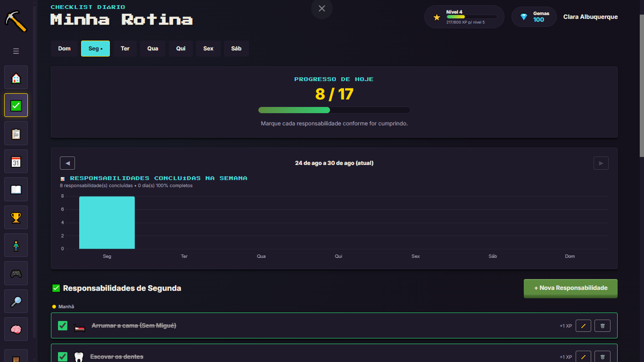Click the '24 de ago a 30 de ago (atual)' label
The width and height of the screenshot is (644, 362).
point(334,163)
